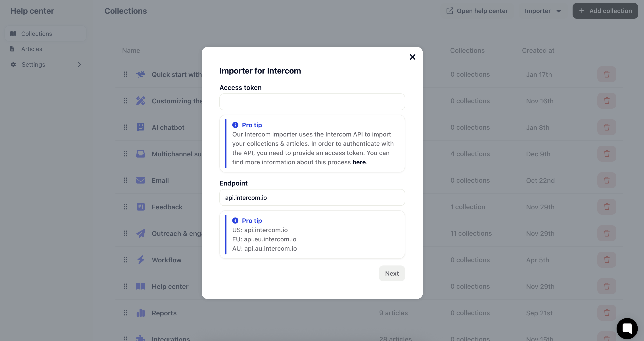The image size is (644, 341).
Task: Grab the drag handle of Quick start row
Action: pos(125,74)
